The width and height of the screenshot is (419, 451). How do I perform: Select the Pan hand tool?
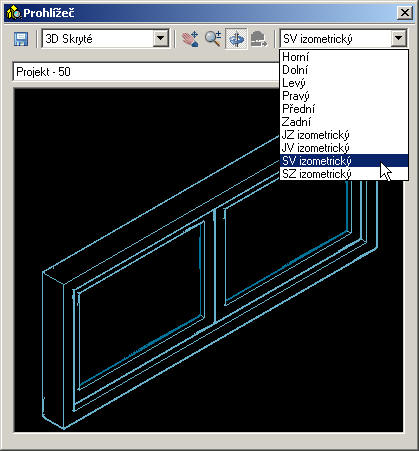(x=190, y=39)
